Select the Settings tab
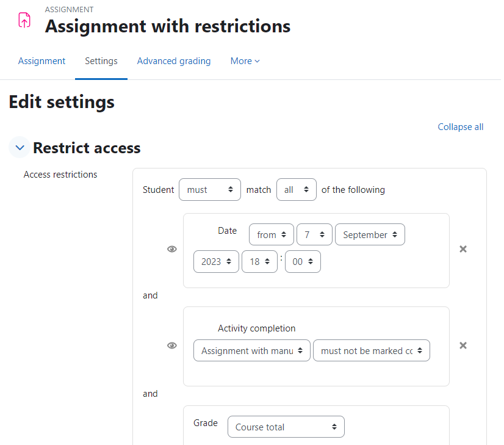 101,61
